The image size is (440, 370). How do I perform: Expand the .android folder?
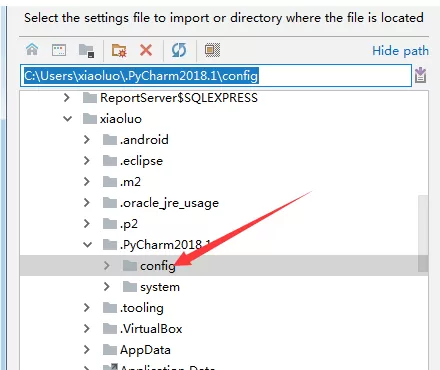(x=87, y=140)
